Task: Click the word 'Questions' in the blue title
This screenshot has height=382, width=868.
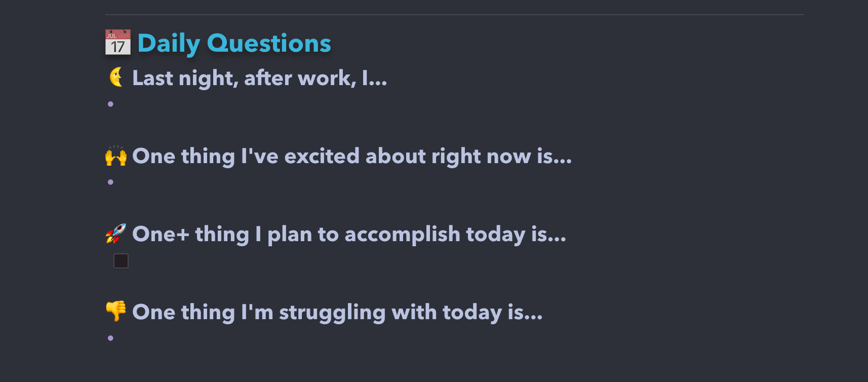Action: 269,43
